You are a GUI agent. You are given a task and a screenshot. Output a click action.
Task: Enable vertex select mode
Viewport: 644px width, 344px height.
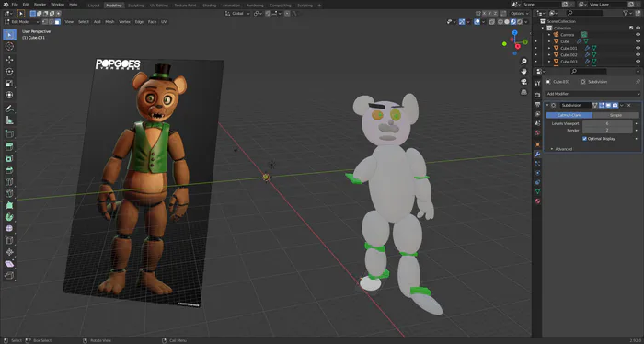(x=46, y=22)
